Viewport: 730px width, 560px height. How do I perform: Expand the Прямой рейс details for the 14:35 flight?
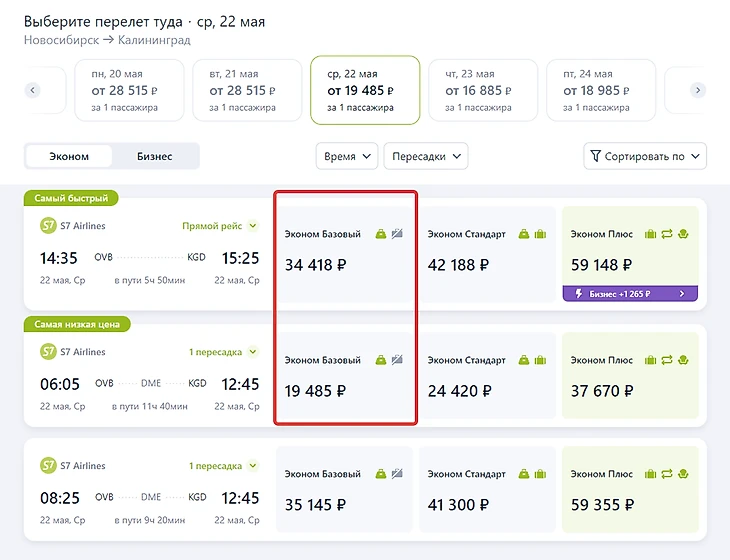click(220, 226)
